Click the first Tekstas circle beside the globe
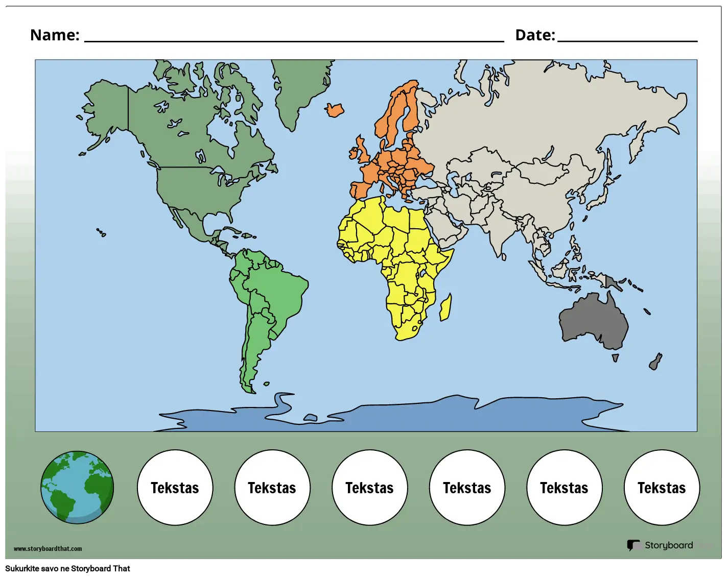 (x=175, y=488)
